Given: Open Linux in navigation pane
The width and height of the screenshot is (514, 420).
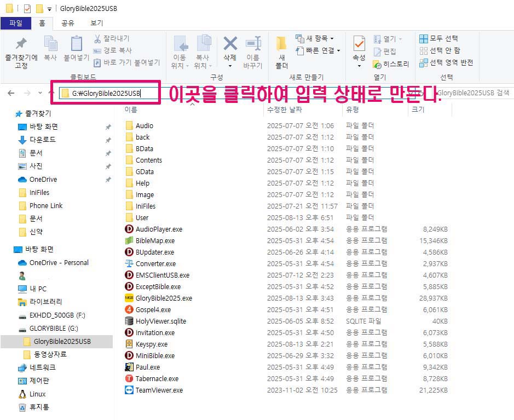Looking at the screenshot, I should tap(37, 394).
